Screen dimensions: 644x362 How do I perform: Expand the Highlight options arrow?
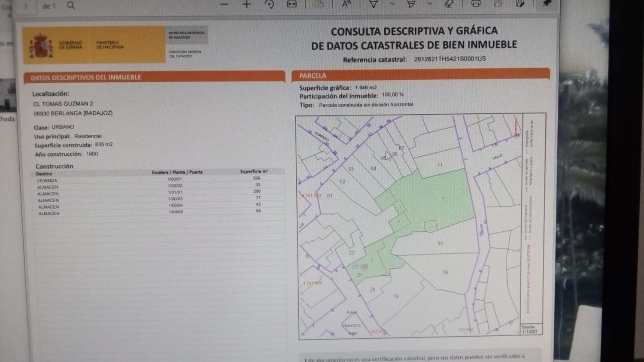click(430, 4)
